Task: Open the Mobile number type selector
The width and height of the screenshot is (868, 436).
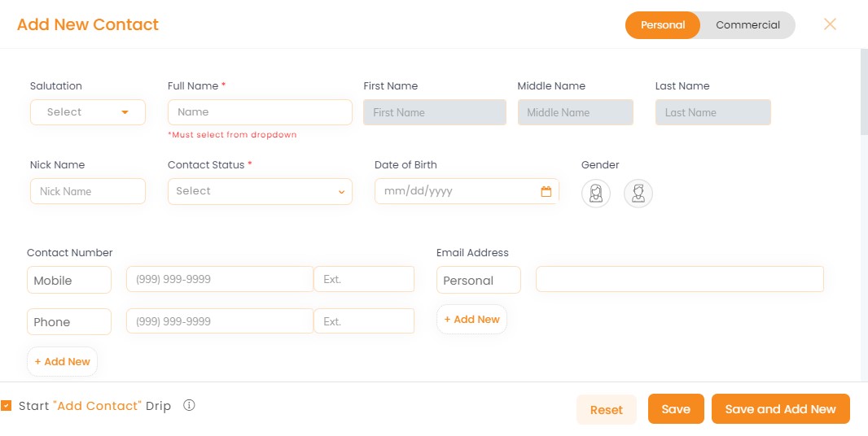Action: click(x=69, y=280)
